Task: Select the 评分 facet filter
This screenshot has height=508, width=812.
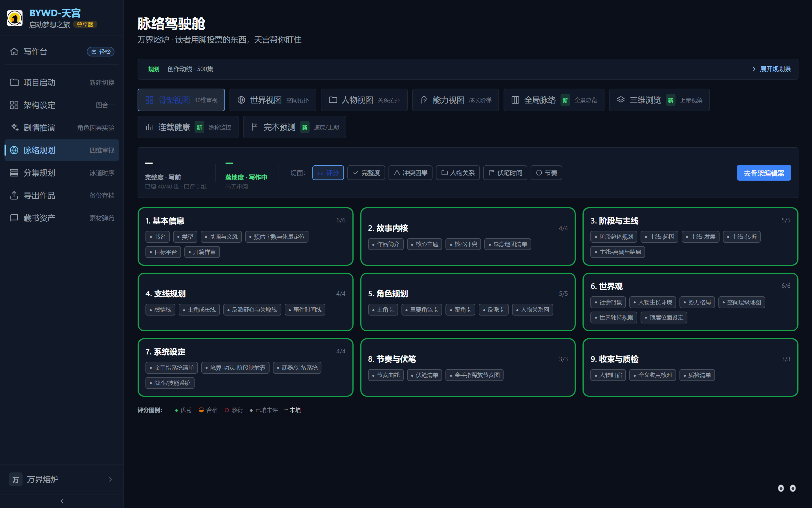Action: [x=328, y=173]
